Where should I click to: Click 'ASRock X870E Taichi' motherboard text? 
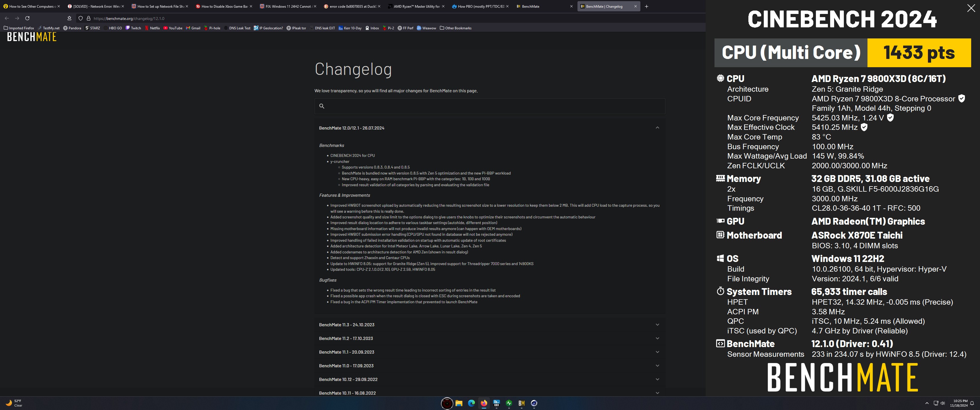click(857, 235)
